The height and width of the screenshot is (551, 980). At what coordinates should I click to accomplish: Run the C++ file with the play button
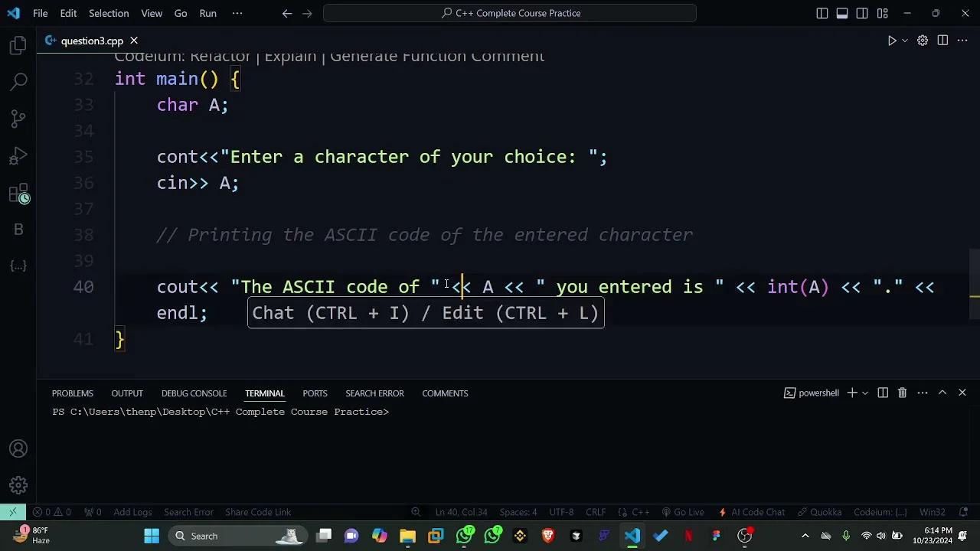click(890, 41)
